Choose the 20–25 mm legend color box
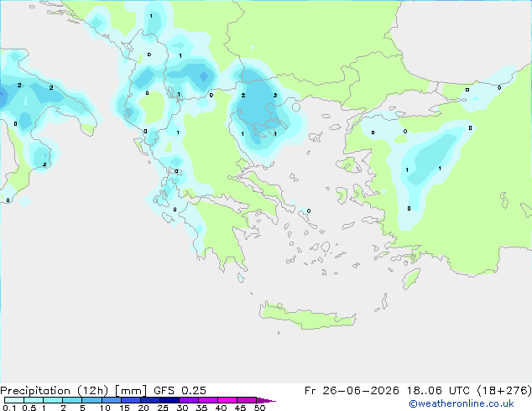This screenshot has width=532, height=411. point(150,400)
